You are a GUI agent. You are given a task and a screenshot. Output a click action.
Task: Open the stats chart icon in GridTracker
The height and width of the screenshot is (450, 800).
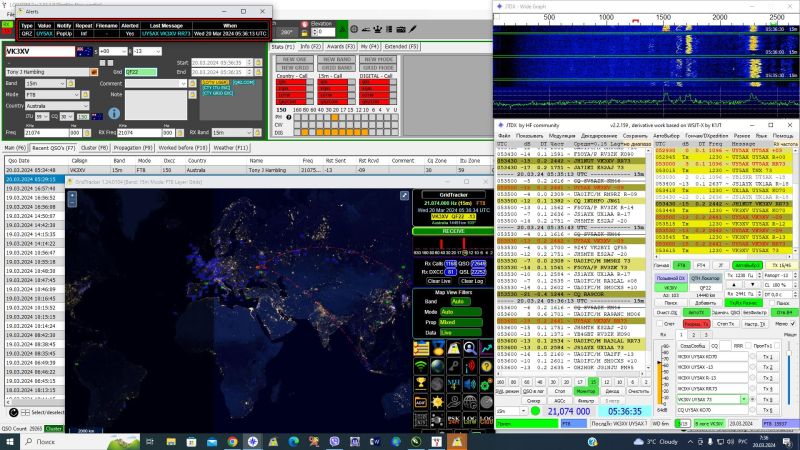(486, 349)
